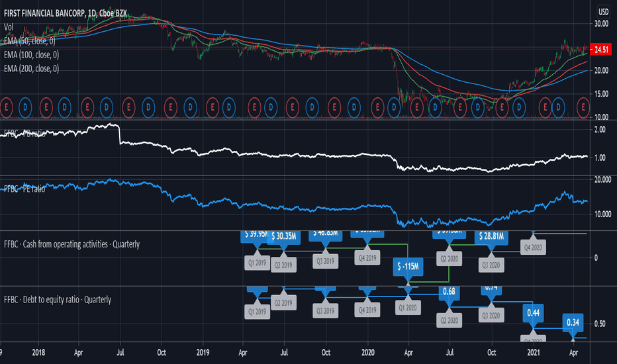Click the last earnings E marker at right edge
617x364 pixels.
click(x=583, y=107)
